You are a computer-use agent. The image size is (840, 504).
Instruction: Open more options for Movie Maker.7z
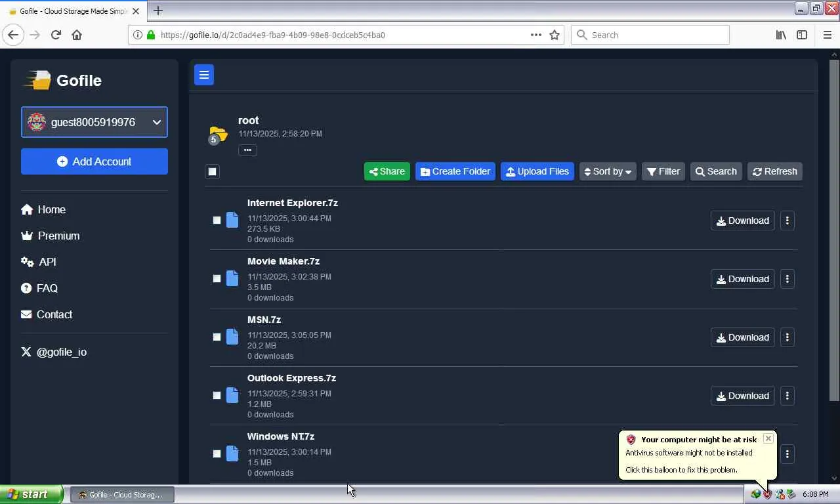tap(787, 279)
